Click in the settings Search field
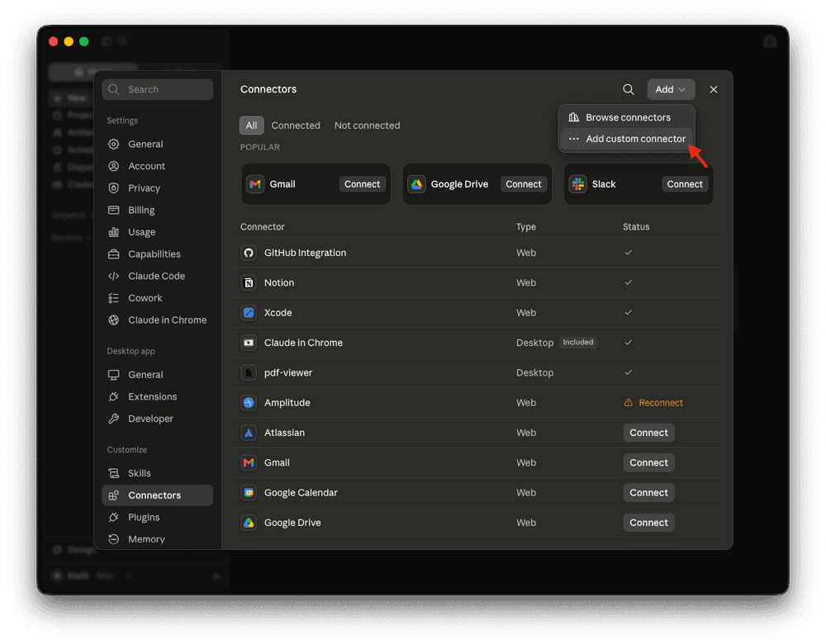The width and height of the screenshot is (826, 644). (158, 89)
